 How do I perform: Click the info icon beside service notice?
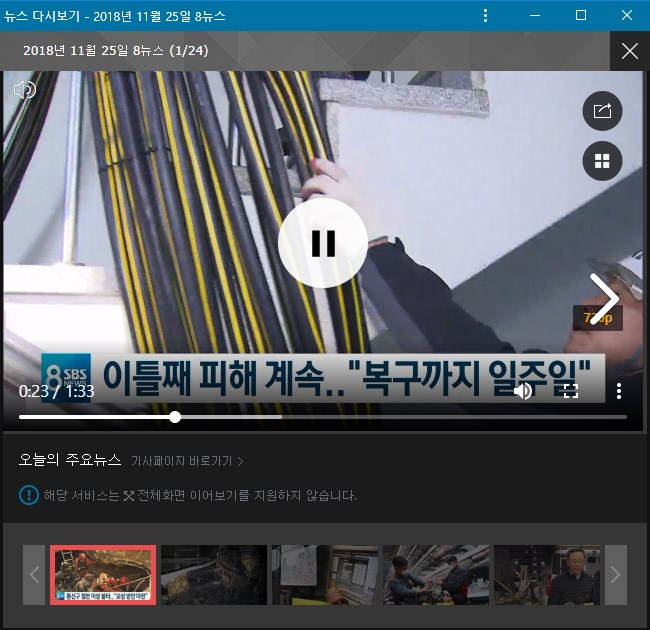(x=29, y=495)
